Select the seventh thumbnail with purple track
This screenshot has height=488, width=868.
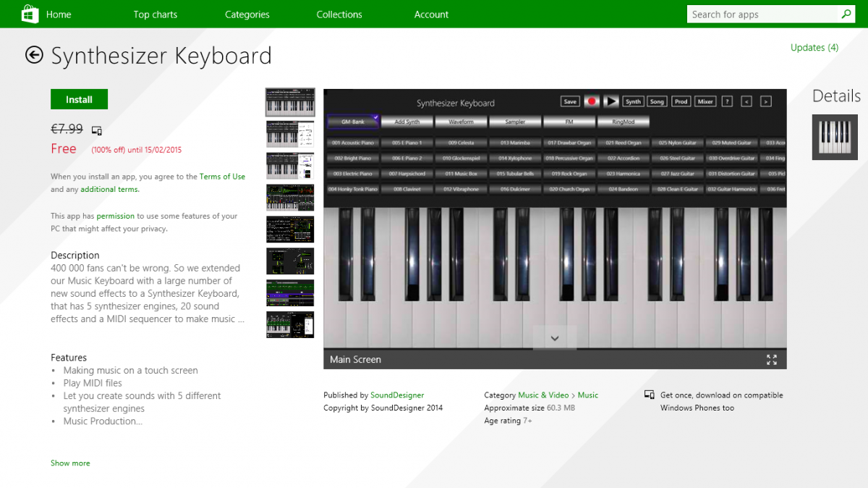coord(290,293)
